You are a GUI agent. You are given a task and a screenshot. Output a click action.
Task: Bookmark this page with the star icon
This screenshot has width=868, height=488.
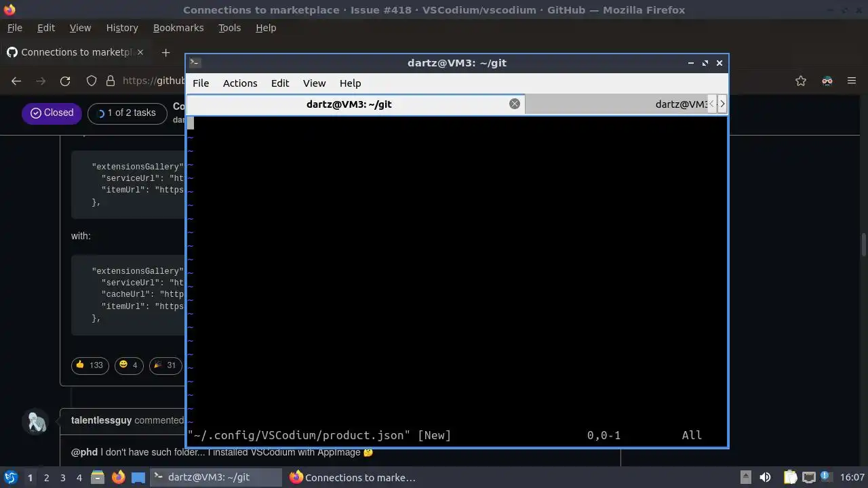(801, 81)
